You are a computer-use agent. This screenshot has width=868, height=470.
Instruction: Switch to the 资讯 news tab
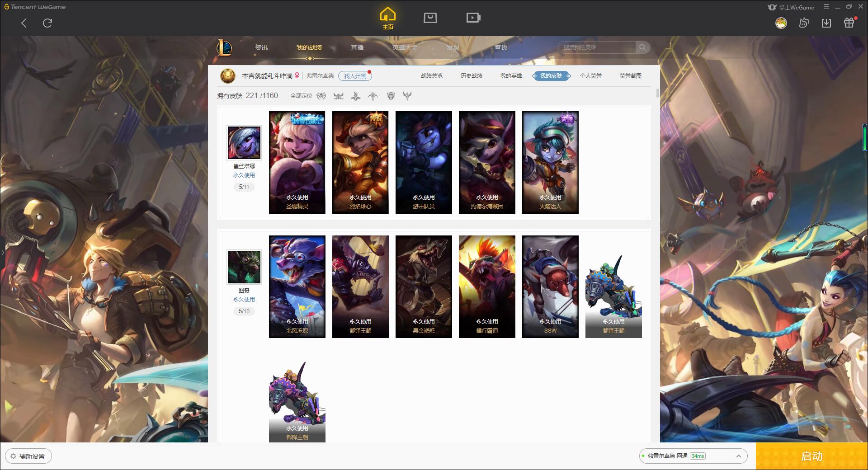click(x=261, y=47)
